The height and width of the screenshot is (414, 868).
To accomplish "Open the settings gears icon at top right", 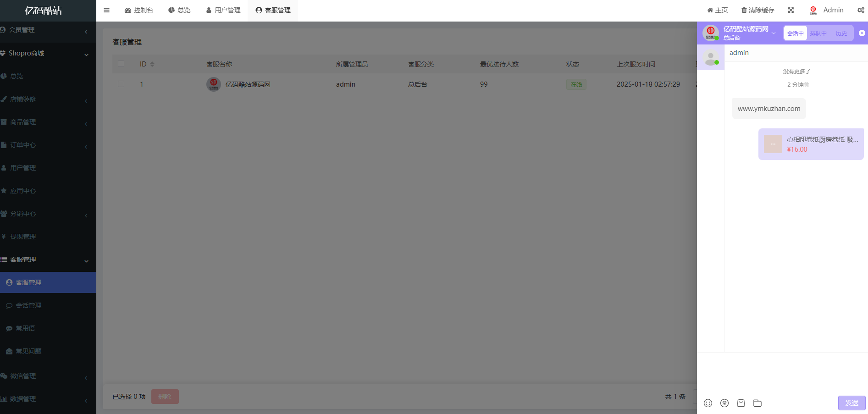I will click(x=861, y=10).
